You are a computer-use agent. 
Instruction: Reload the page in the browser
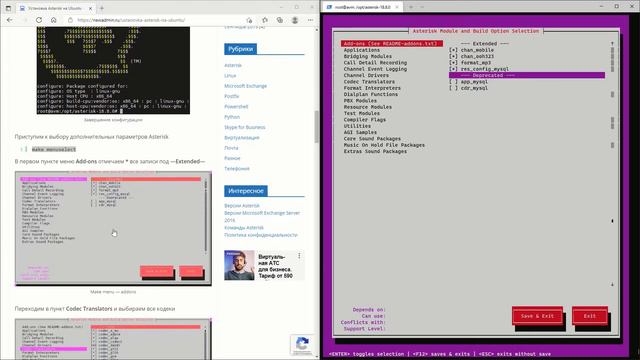click(39, 20)
